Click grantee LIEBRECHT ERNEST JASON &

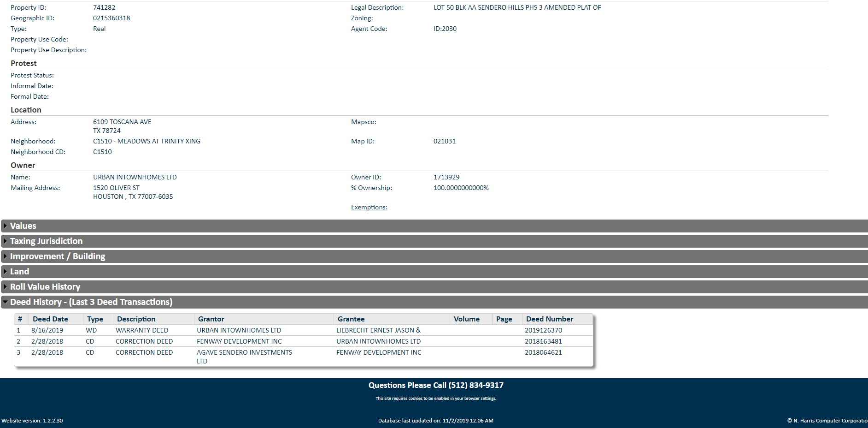[378, 330]
